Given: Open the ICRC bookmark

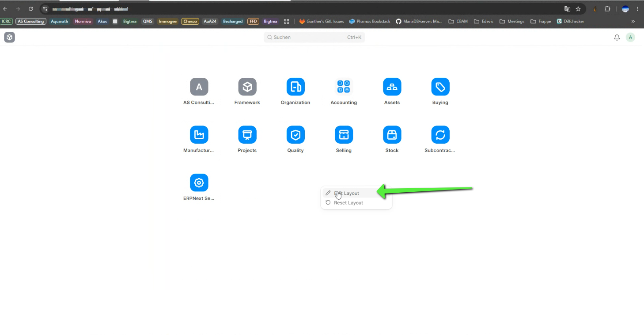Looking at the screenshot, I should 7,21.
